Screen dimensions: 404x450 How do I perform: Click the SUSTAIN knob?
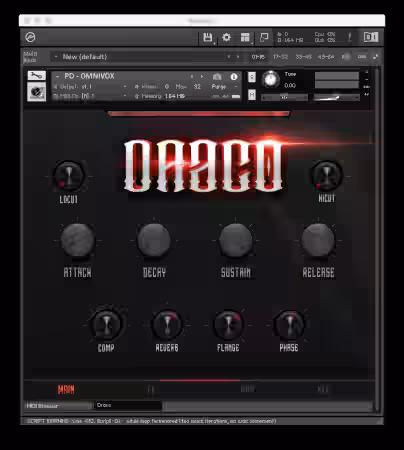[x=236, y=240]
